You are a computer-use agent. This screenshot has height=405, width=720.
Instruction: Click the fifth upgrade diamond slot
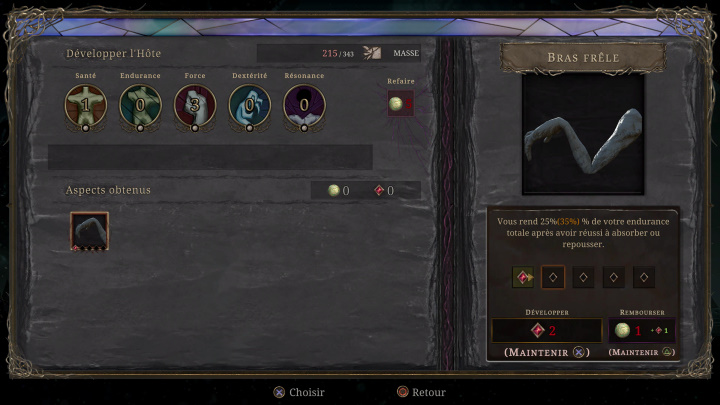coord(644,277)
